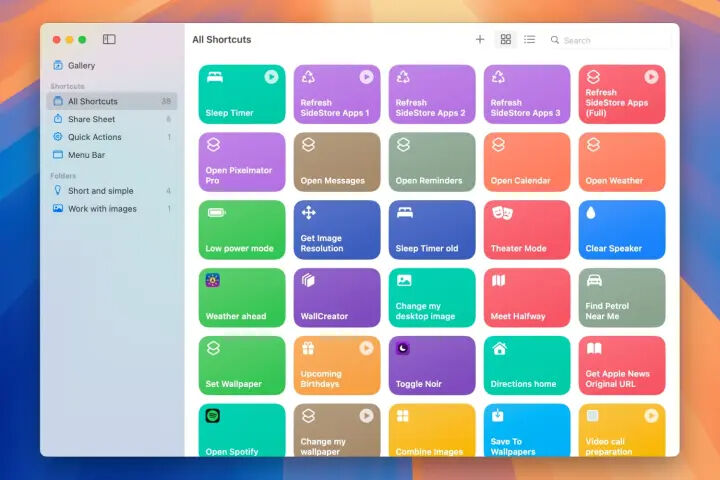Screen dimensions: 720x480
Task: Select Quick Actions in sidebar
Action: coord(94,137)
